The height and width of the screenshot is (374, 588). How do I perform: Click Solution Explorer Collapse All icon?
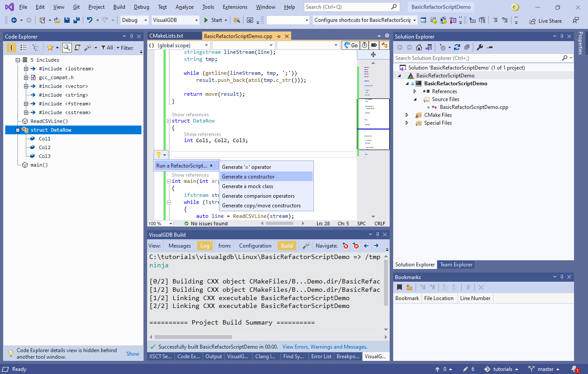[467, 47]
